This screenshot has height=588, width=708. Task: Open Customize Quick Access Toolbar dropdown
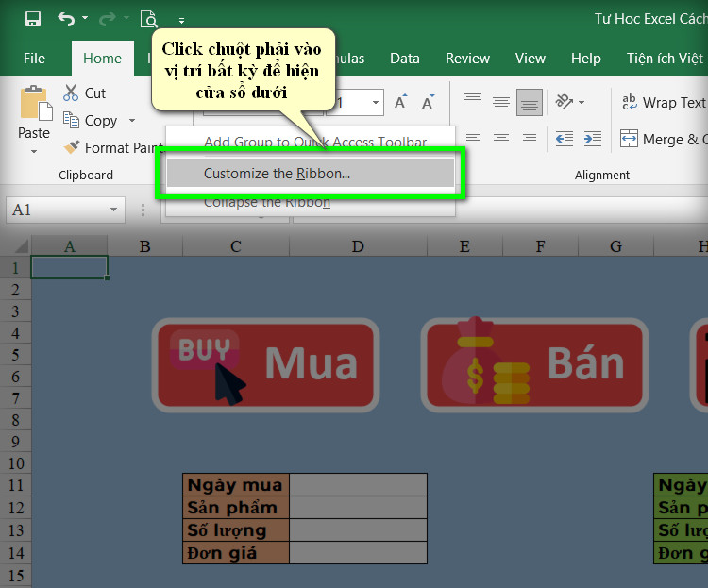click(x=181, y=21)
